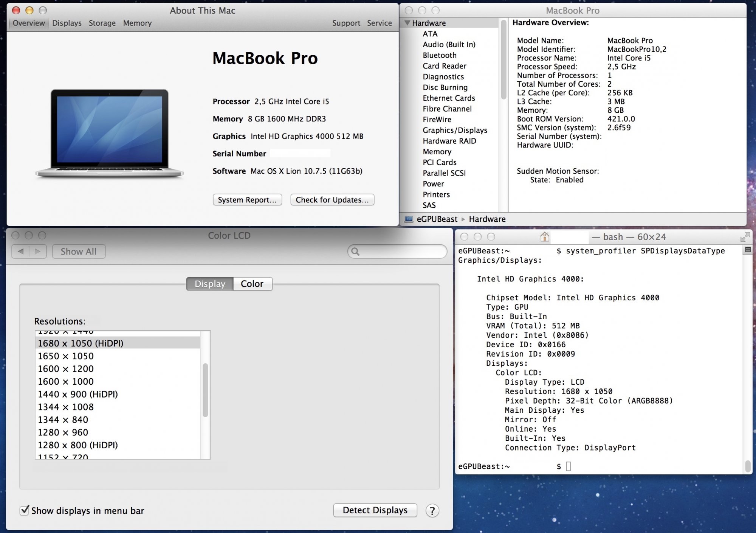The image size is (756, 533).
Task: Switch to the Color tab
Action: click(x=252, y=284)
